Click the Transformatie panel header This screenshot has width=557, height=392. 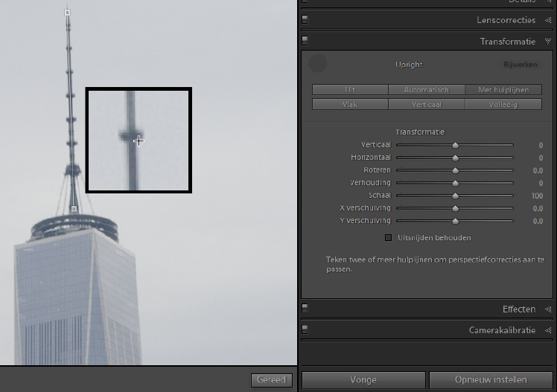pos(508,42)
